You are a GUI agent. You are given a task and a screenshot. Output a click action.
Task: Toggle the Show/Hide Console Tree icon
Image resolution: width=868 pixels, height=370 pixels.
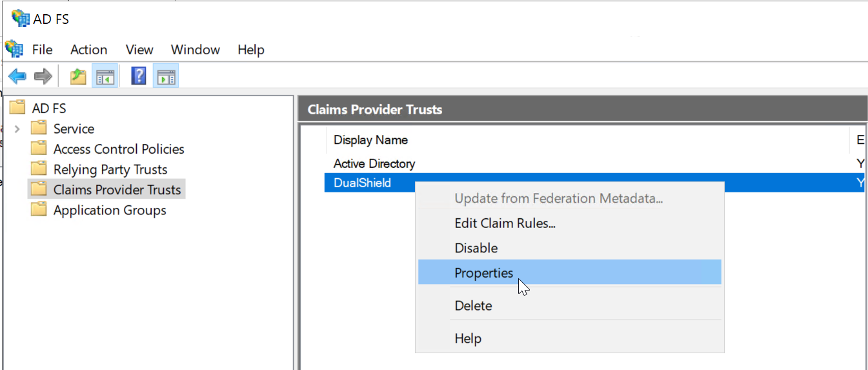105,77
